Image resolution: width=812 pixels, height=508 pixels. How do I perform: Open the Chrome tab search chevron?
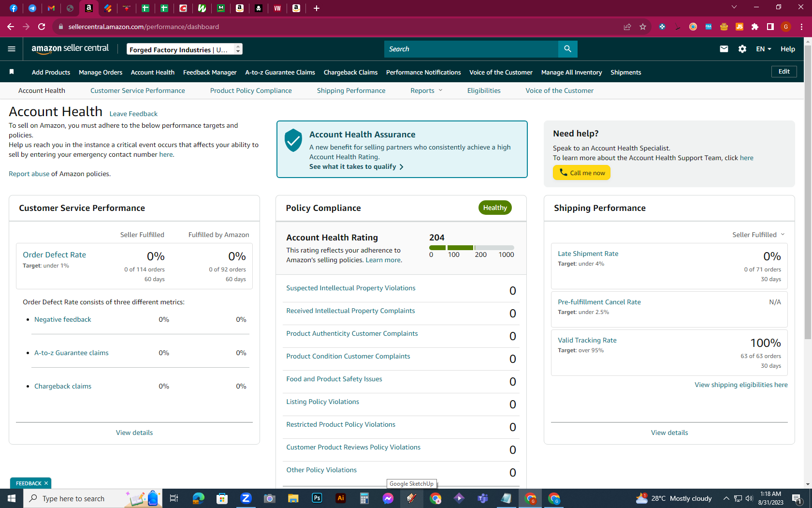click(734, 7)
